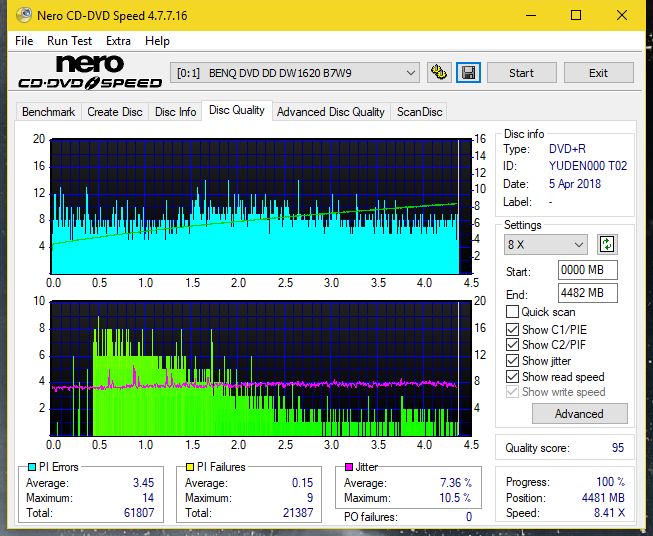Click the Speed 8.41 X value
Screen dimensions: 653x536
pyautogui.click(x=609, y=513)
